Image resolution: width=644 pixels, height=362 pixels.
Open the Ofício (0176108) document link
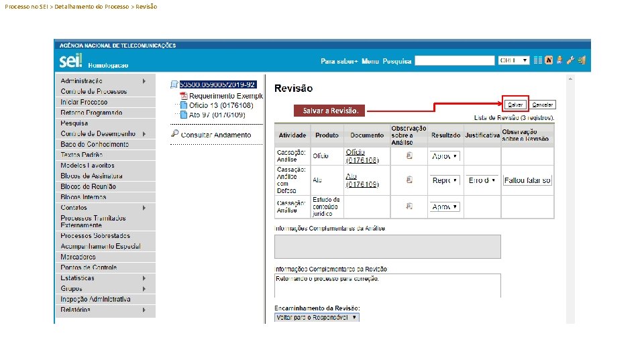[x=362, y=156]
